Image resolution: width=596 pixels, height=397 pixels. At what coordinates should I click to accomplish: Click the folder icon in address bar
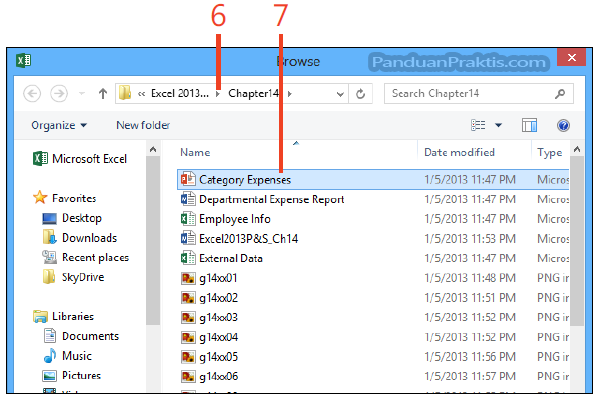click(125, 93)
